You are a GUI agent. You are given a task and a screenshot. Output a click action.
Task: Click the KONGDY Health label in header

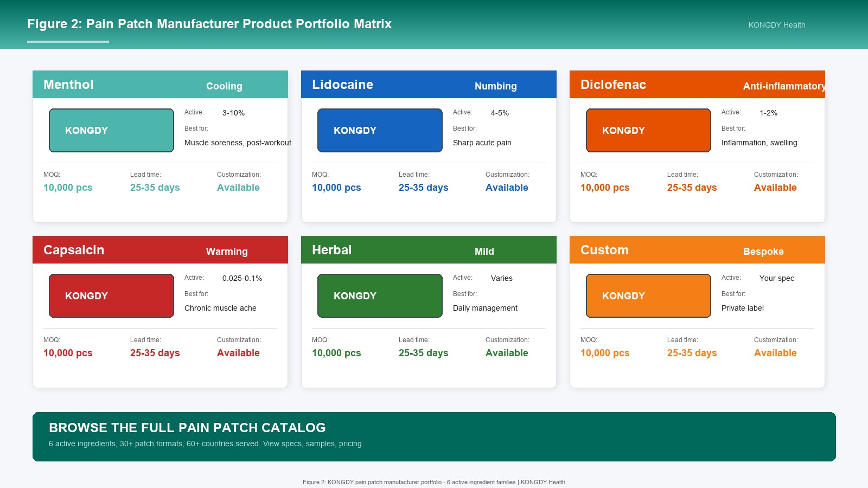(777, 25)
